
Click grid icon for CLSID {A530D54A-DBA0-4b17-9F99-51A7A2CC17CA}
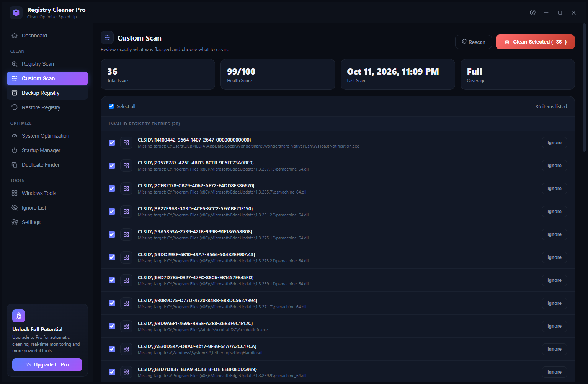[x=126, y=349]
